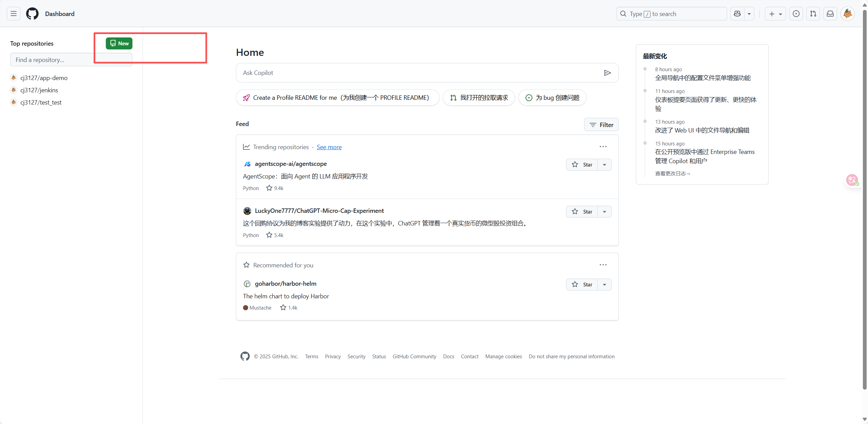Click the GitHub Octocat logo in header
This screenshot has height=424, width=868.
pos(32,14)
